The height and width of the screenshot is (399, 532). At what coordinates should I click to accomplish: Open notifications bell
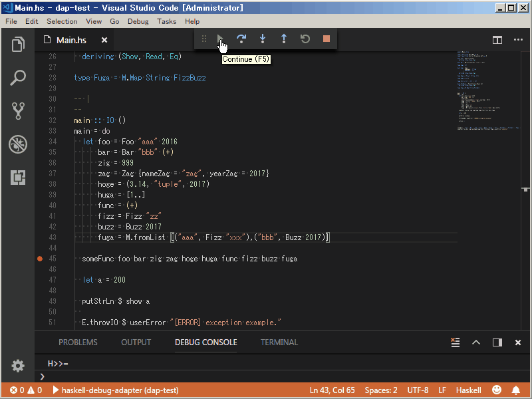click(516, 390)
